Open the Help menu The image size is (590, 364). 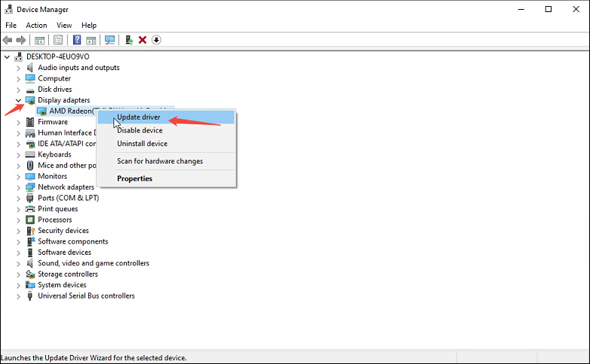(89, 25)
